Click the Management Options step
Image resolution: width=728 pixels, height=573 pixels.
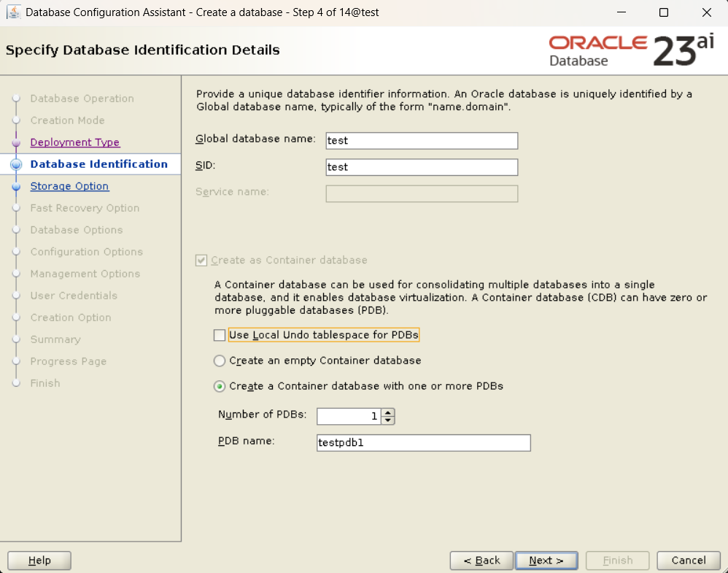pos(85,274)
